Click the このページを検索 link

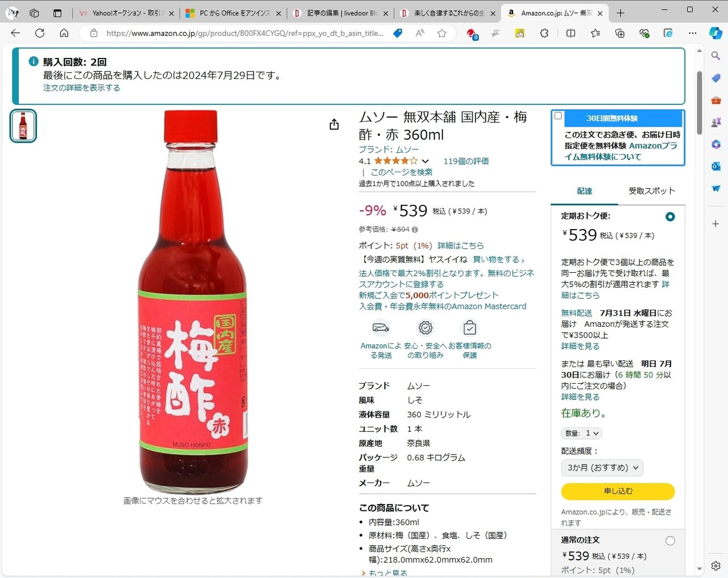(x=402, y=172)
